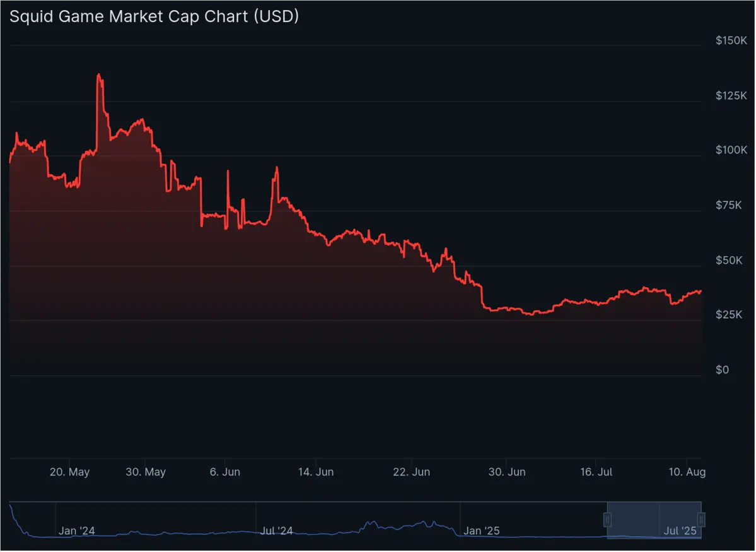Click the $0 y-axis label
756x552 pixels.
pyautogui.click(x=723, y=370)
